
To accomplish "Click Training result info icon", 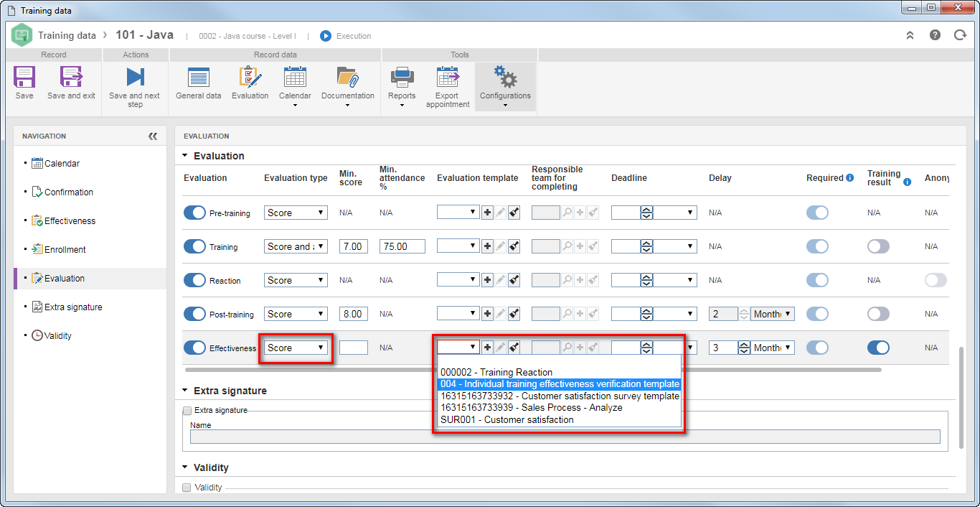I will tap(908, 182).
